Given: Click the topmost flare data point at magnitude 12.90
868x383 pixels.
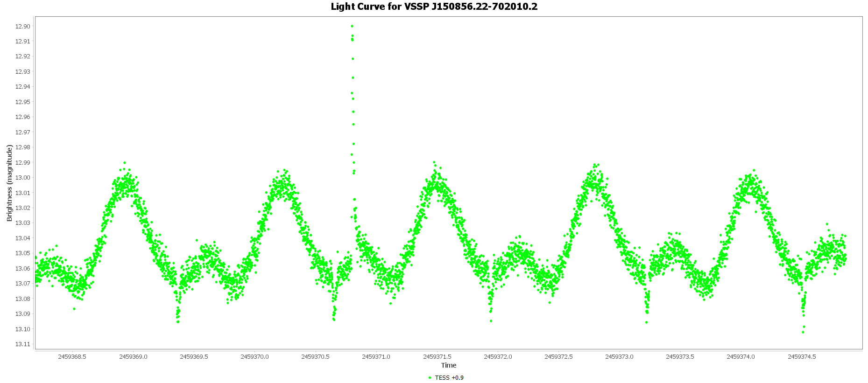Looking at the screenshot, I should click(x=352, y=26).
